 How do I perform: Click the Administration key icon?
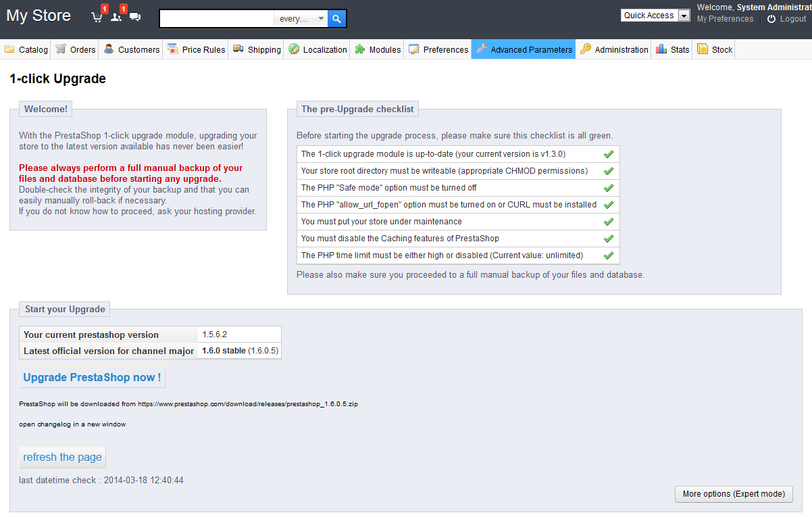click(x=586, y=49)
